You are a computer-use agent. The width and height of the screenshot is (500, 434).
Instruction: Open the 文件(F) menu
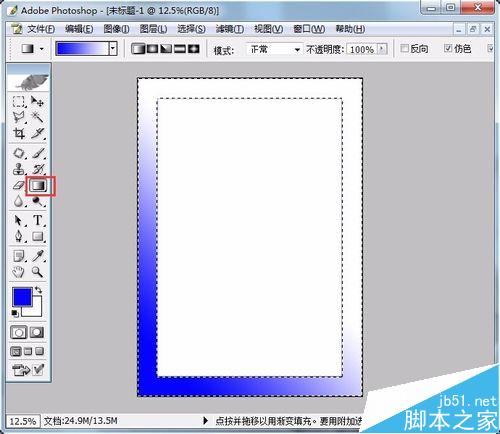41,29
